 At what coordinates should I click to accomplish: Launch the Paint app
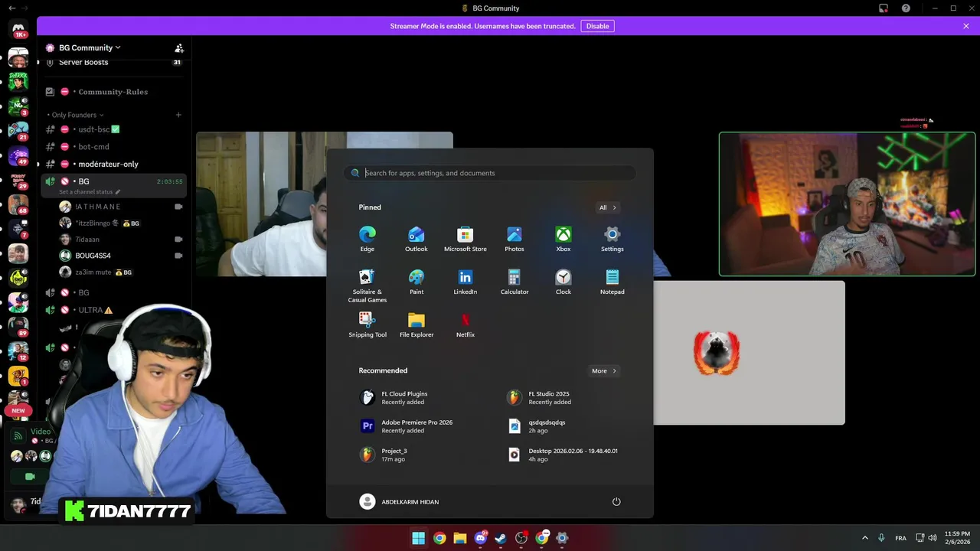(416, 282)
